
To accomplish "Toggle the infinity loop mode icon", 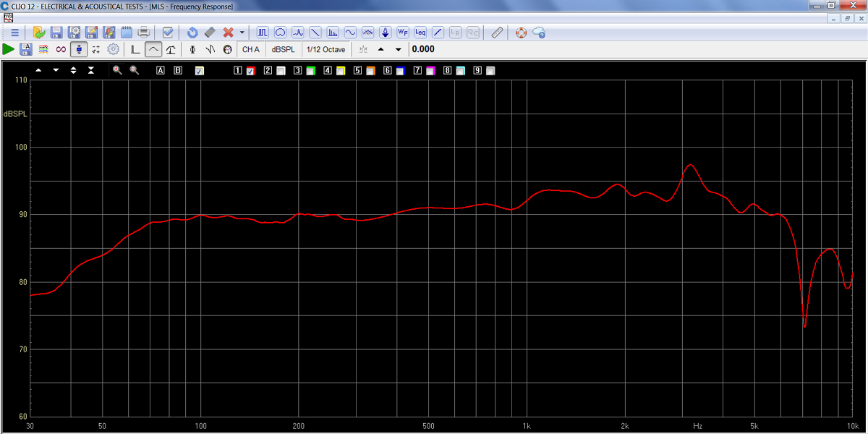I will point(61,49).
